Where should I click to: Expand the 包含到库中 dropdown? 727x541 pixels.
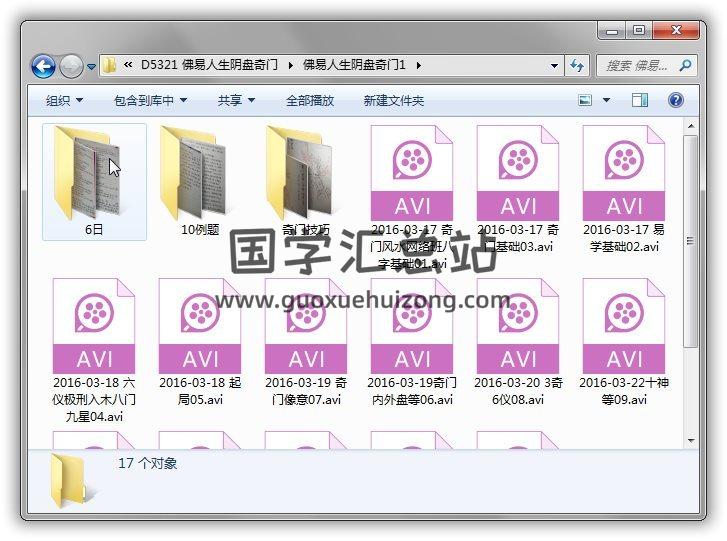click(150, 101)
